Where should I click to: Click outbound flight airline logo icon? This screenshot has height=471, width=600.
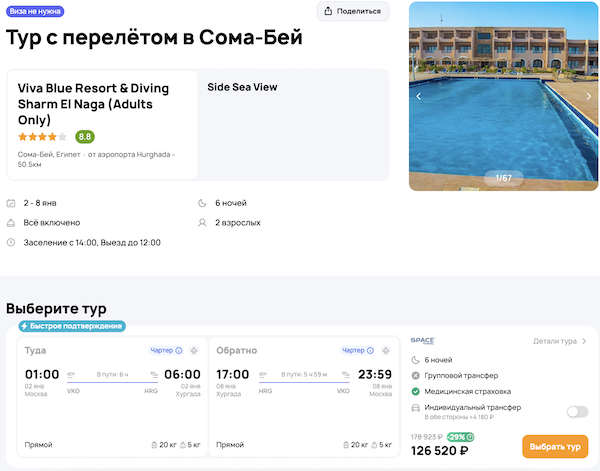[x=195, y=350]
